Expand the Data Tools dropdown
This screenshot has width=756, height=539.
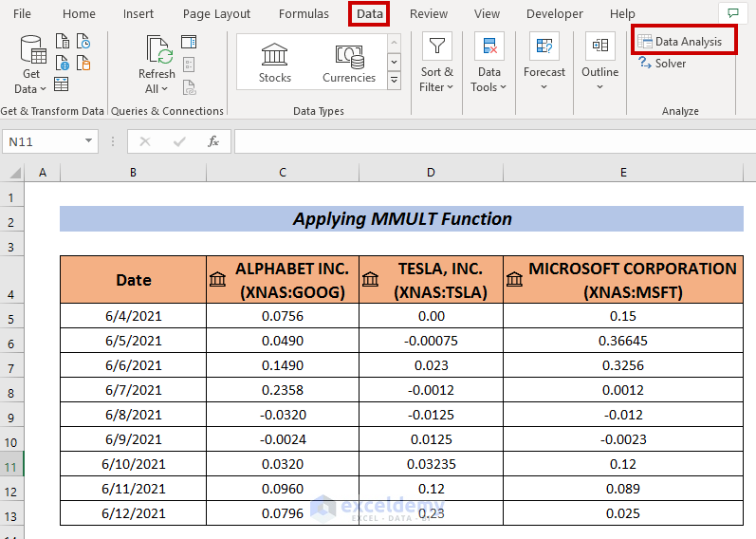click(x=503, y=87)
